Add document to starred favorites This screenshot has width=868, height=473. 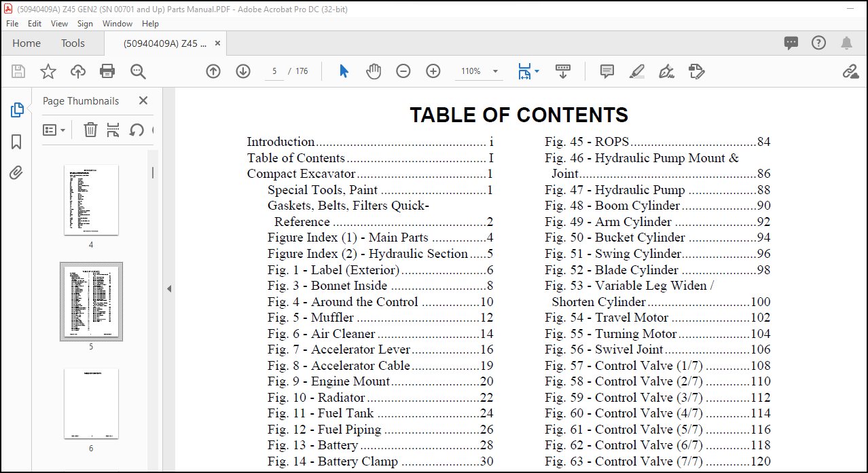click(x=48, y=71)
